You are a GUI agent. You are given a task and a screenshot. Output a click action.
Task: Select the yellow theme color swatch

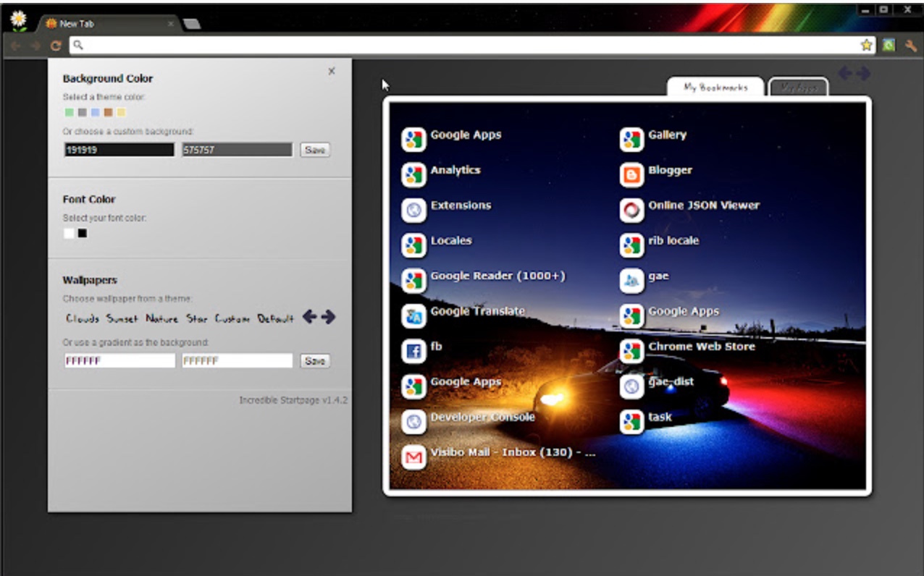[x=121, y=112]
